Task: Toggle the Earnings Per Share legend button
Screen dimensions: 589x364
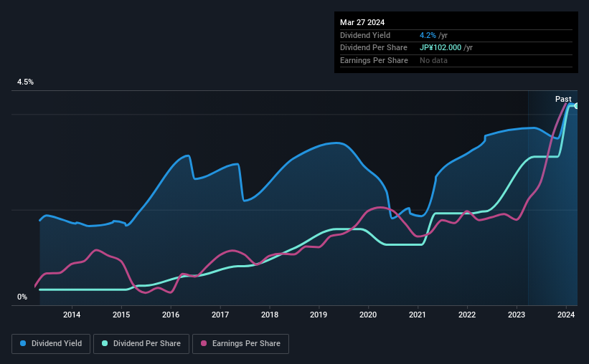Action: tap(241, 344)
